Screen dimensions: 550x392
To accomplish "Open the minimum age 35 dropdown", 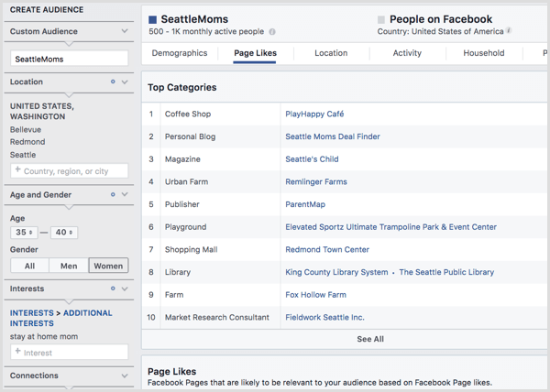I will (x=24, y=233).
